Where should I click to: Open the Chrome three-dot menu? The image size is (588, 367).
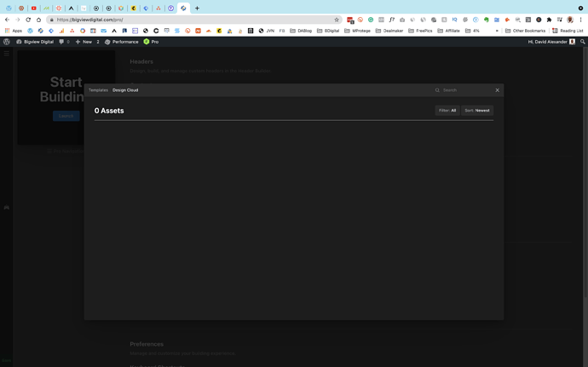[x=581, y=20]
